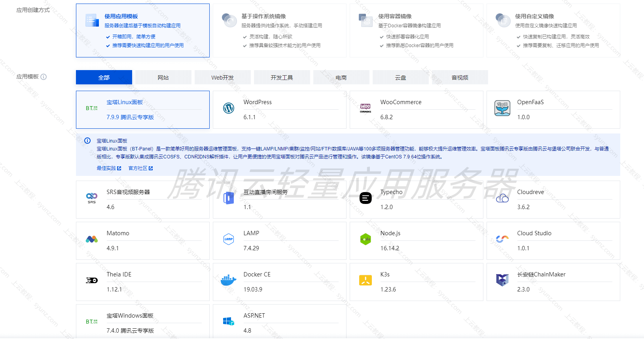Click the 应用创建方式 label

tap(33, 10)
